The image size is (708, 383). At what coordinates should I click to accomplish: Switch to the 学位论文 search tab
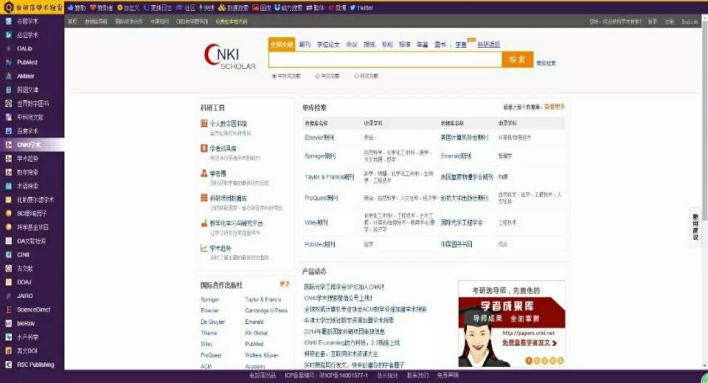(328, 44)
